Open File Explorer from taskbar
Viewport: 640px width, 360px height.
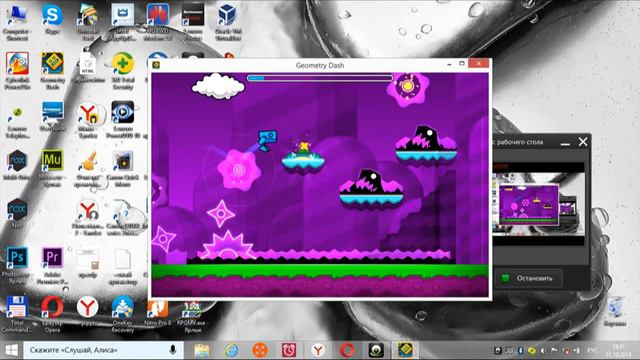coord(202,350)
